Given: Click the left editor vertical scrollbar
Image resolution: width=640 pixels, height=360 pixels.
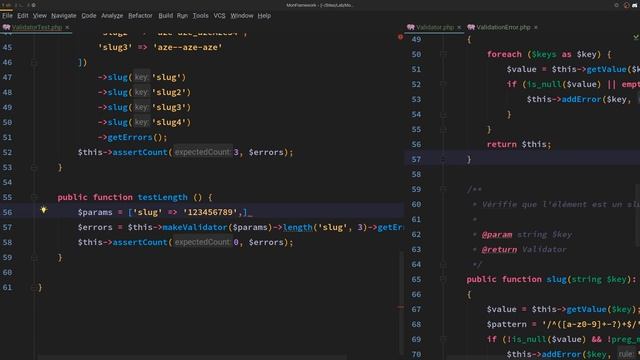Looking at the screenshot, I should point(401,302).
